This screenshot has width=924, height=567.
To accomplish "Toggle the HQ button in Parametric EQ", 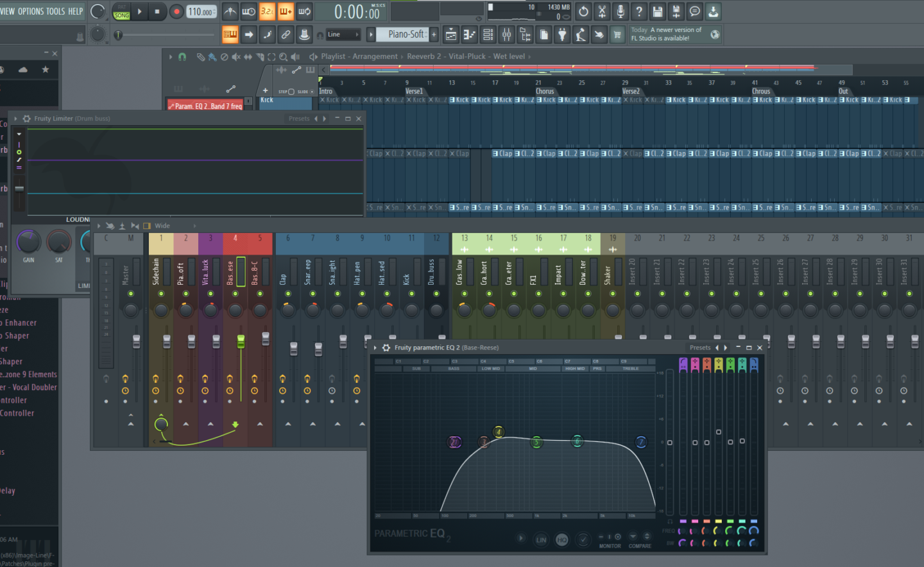I will pyautogui.click(x=562, y=539).
